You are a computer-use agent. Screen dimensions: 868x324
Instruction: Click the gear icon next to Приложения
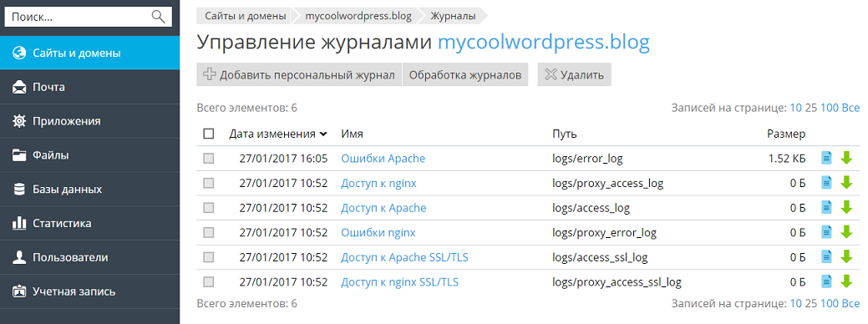point(19,121)
